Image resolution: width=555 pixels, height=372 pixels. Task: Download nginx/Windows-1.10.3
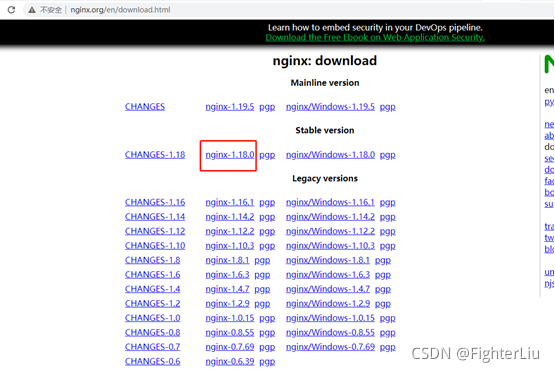[330, 246]
